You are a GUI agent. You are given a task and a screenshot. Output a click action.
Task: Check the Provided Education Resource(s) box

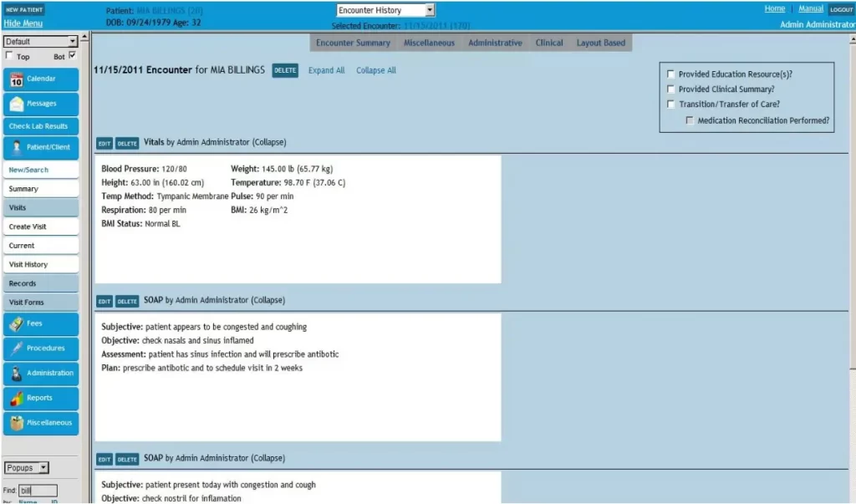pos(670,74)
